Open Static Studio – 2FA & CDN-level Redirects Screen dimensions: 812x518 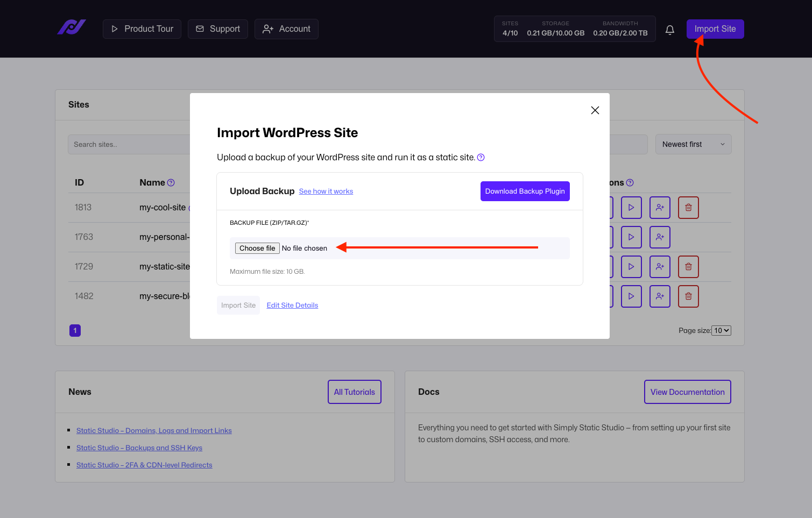144,465
